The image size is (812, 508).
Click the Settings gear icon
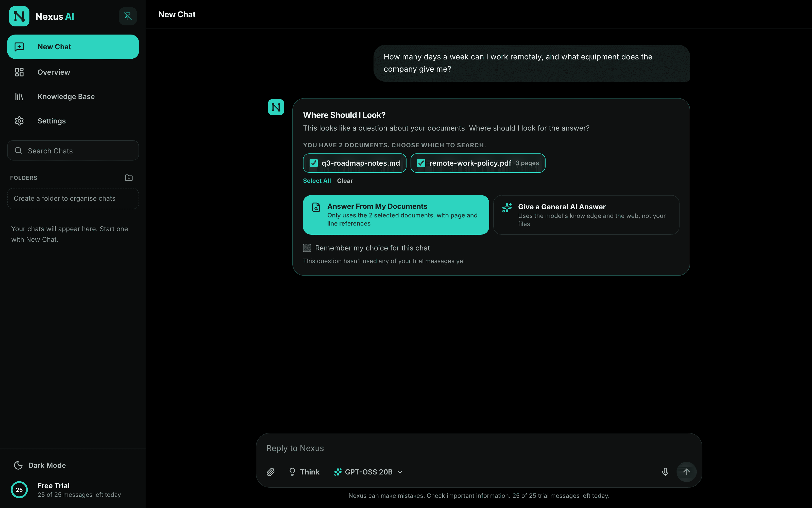[x=19, y=121]
